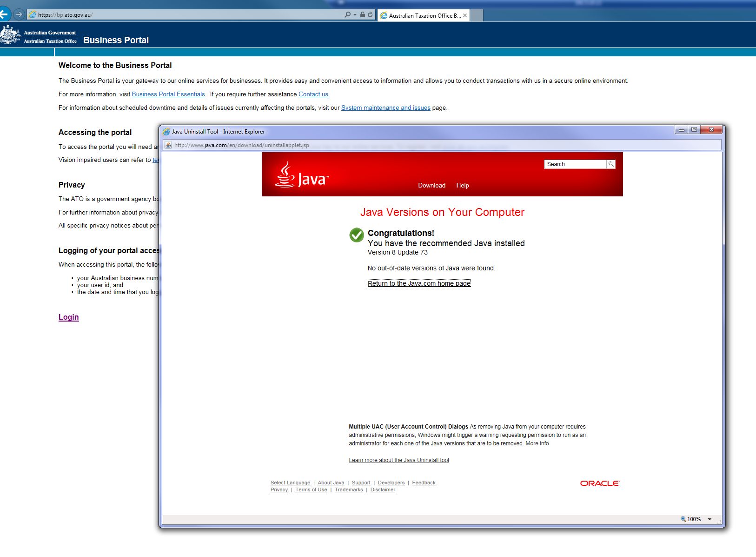Click the 'Business Portal' header title
The width and height of the screenshot is (756, 557).
pos(116,40)
